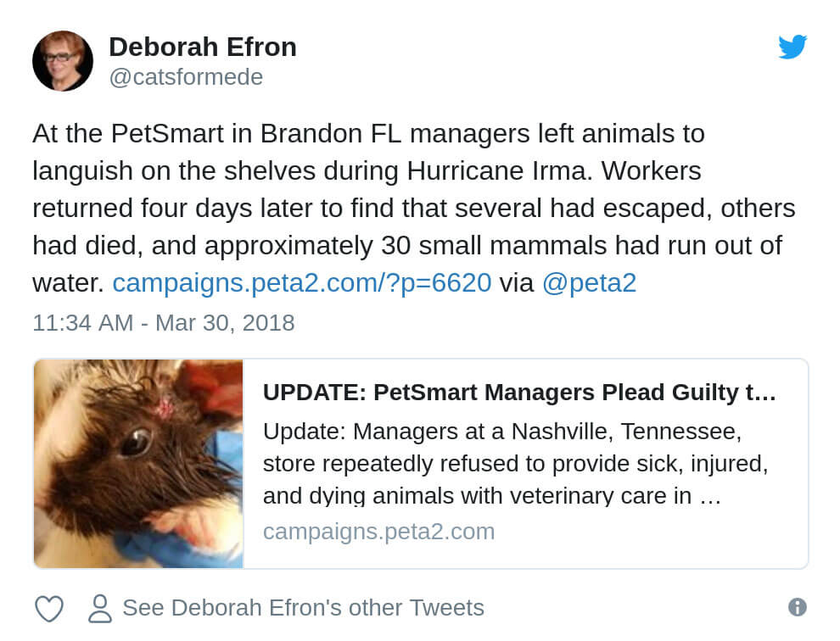Click the link preview card border area

421,463
